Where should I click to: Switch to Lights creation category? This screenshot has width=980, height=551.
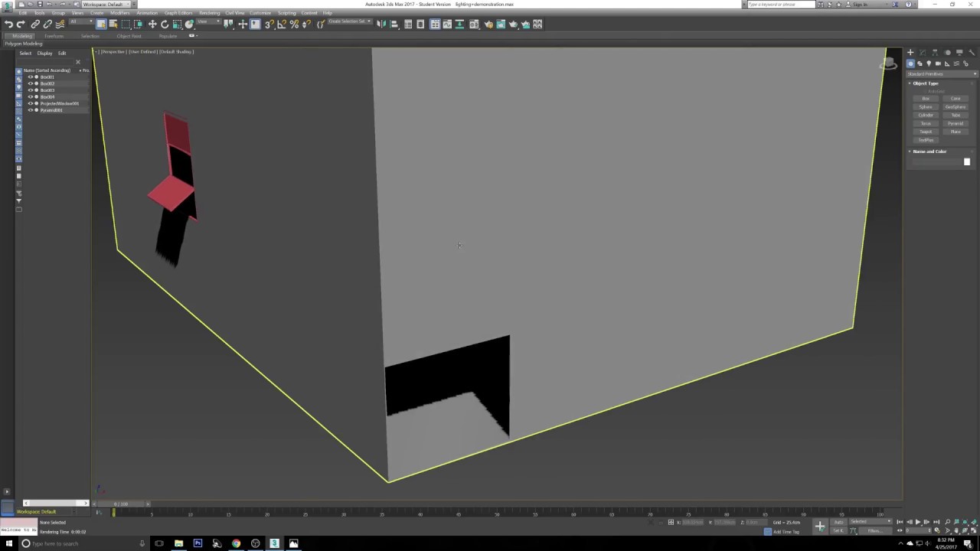pos(929,64)
